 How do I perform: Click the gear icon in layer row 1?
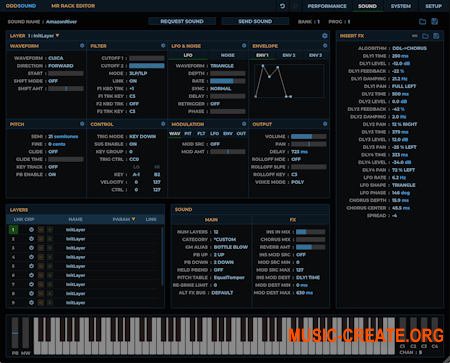[31, 230]
